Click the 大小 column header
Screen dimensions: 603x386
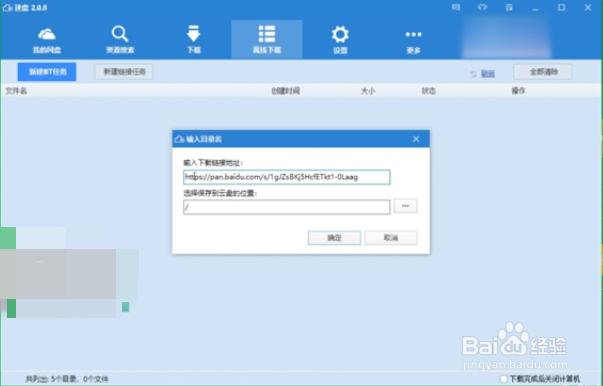pos(368,91)
